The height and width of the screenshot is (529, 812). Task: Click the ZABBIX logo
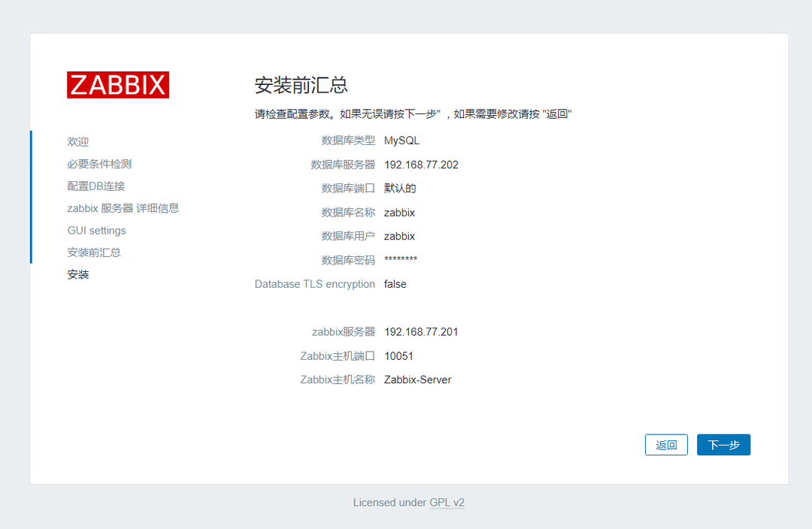(118, 85)
